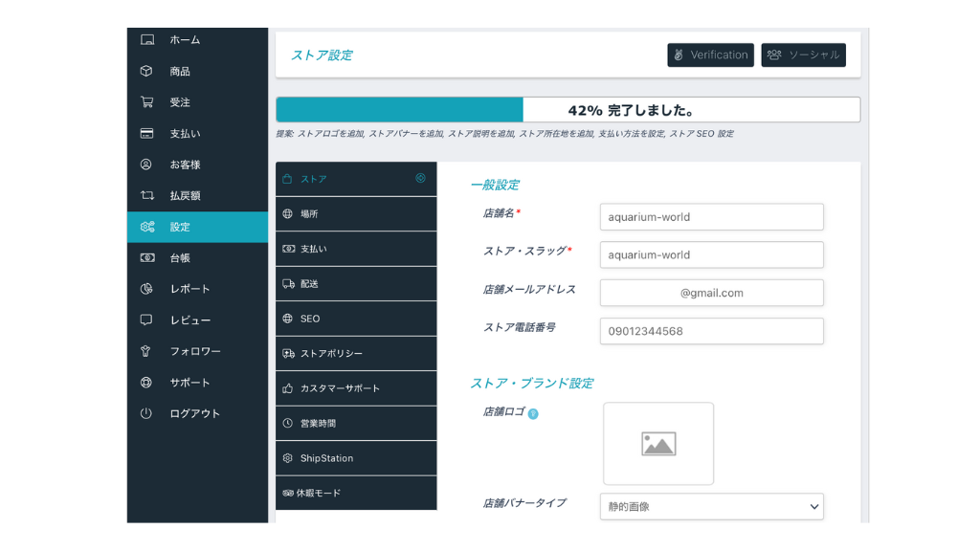Open the レビュー (Reviews) icon
Screen dimensions: 980x551
146,320
